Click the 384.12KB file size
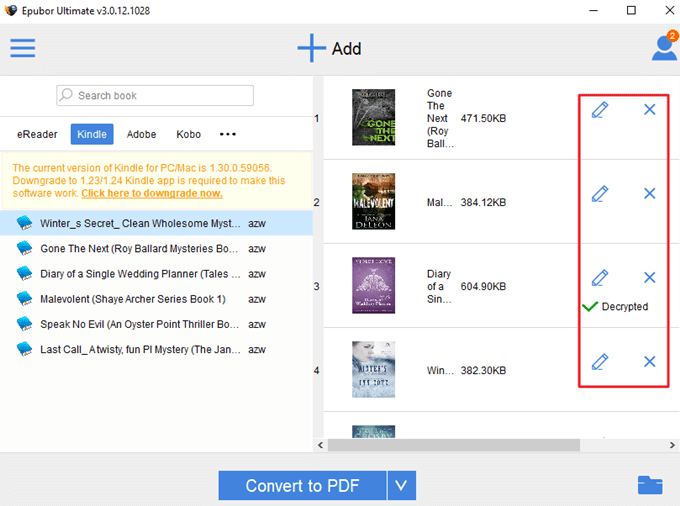The width and height of the screenshot is (680, 506). pos(483,202)
